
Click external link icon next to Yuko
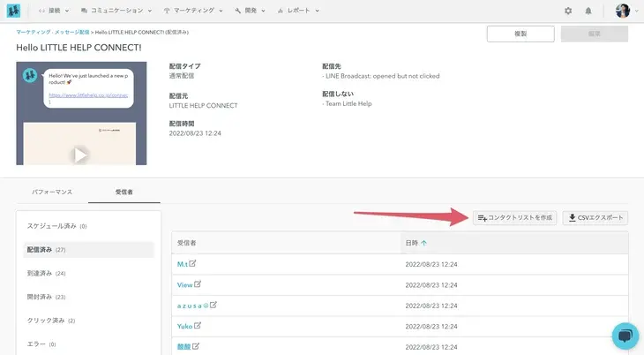click(x=198, y=326)
